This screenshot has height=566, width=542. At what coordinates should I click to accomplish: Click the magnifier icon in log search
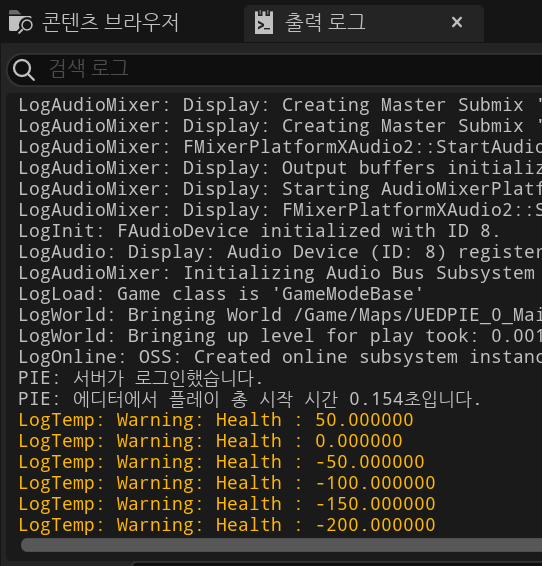point(23,70)
